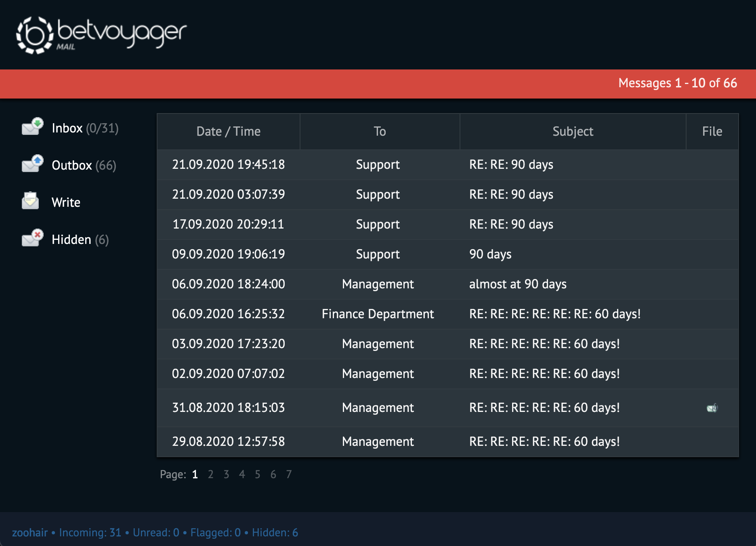This screenshot has width=756, height=546.
Task: Click the "almost at 90 days" subject
Action: click(x=518, y=284)
